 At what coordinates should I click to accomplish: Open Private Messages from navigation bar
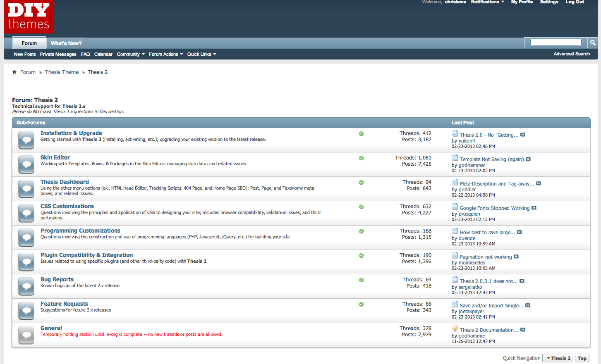[x=58, y=54]
